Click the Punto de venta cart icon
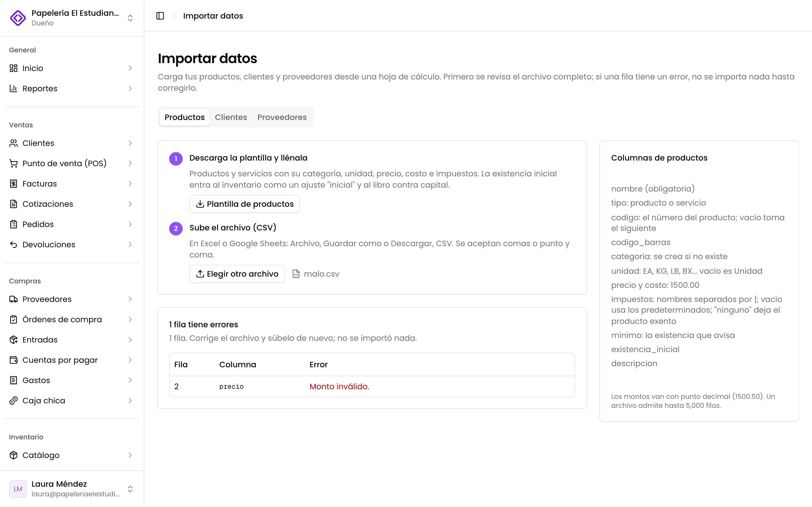812x507 pixels. 14,163
